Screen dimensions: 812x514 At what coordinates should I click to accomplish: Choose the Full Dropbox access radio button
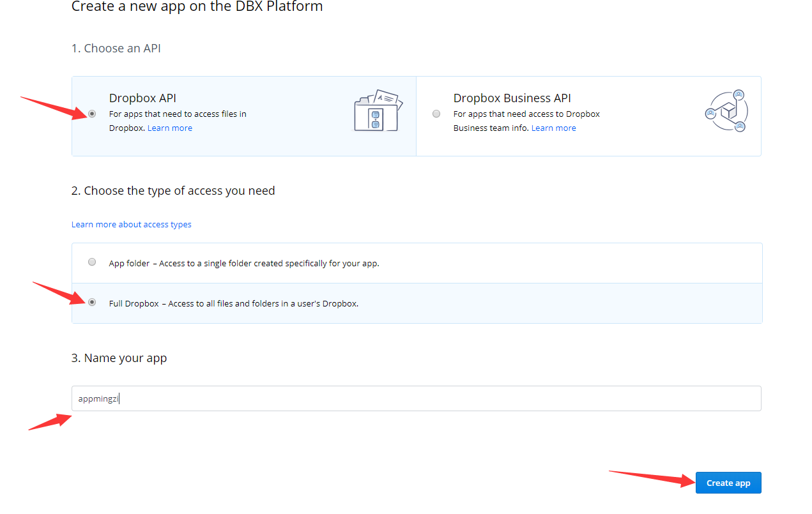point(92,302)
